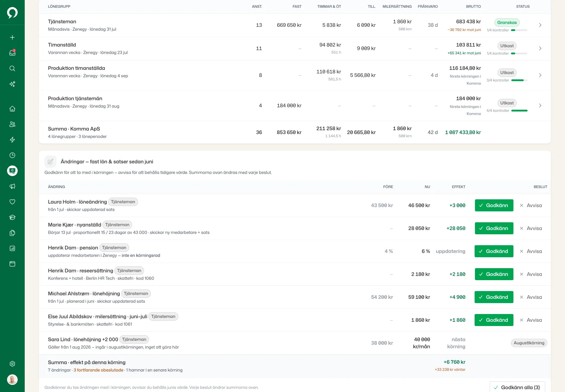Click the Augustikörning tag on Sara Lind row
Image resolution: width=565 pixels, height=392 pixels.
(529, 343)
